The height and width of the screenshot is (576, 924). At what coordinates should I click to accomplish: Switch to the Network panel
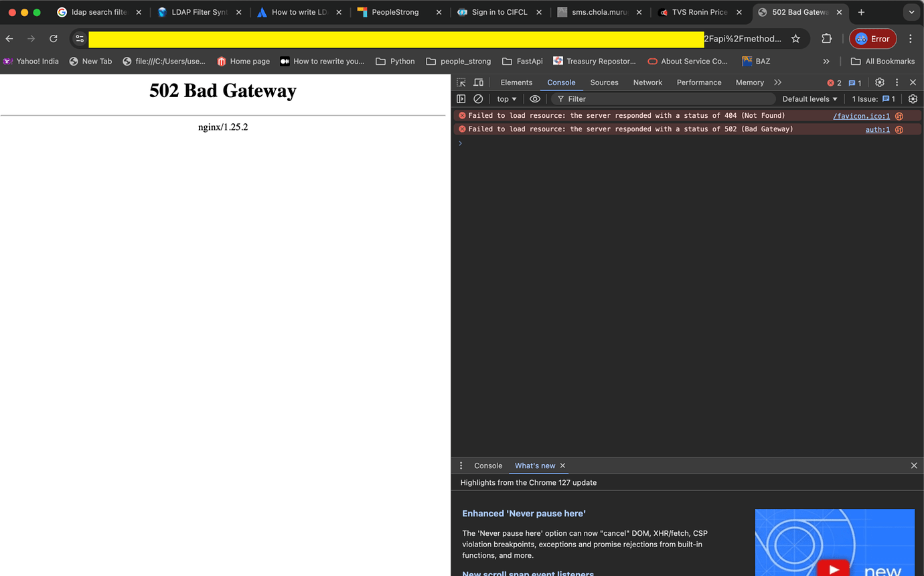(647, 82)
